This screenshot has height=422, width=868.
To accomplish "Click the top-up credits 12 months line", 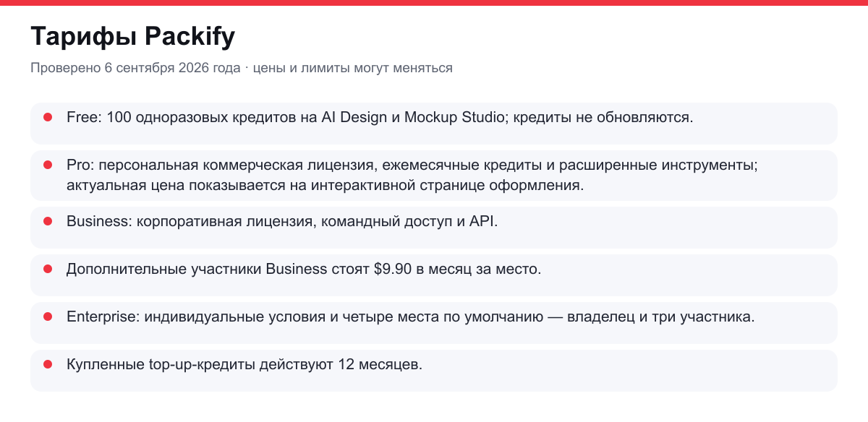I will (x=244, y=364).
